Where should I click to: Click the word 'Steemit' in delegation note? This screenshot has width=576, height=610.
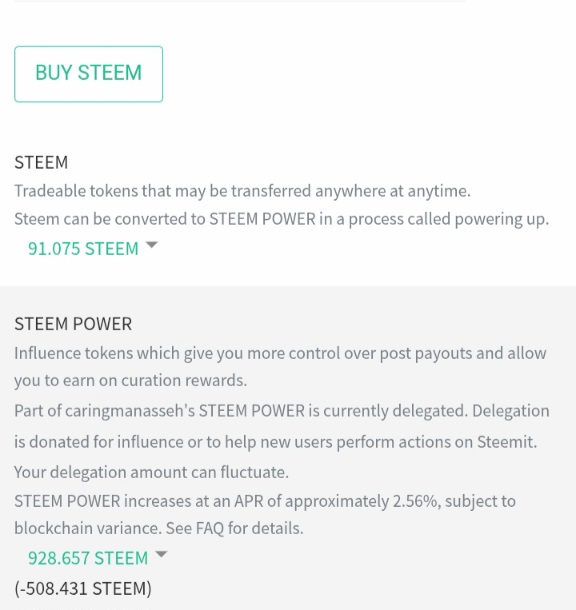click(507, 442)
